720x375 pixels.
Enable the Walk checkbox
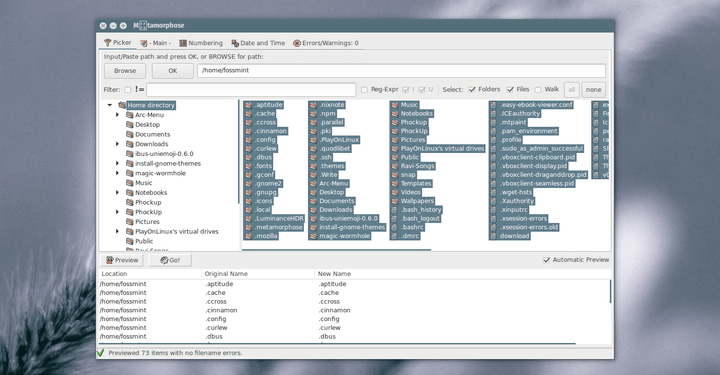(x=538, y=90)
